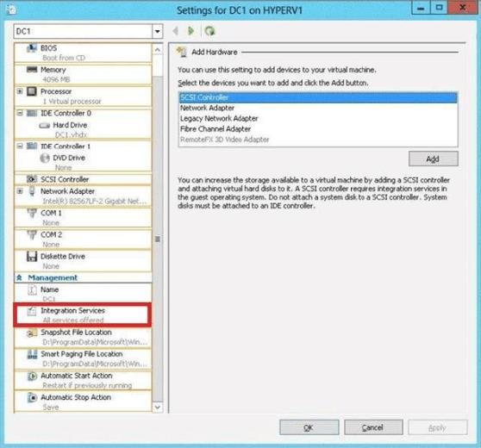
Task: Select the Diskette Drive floppy icon
Action: (32, 257)
